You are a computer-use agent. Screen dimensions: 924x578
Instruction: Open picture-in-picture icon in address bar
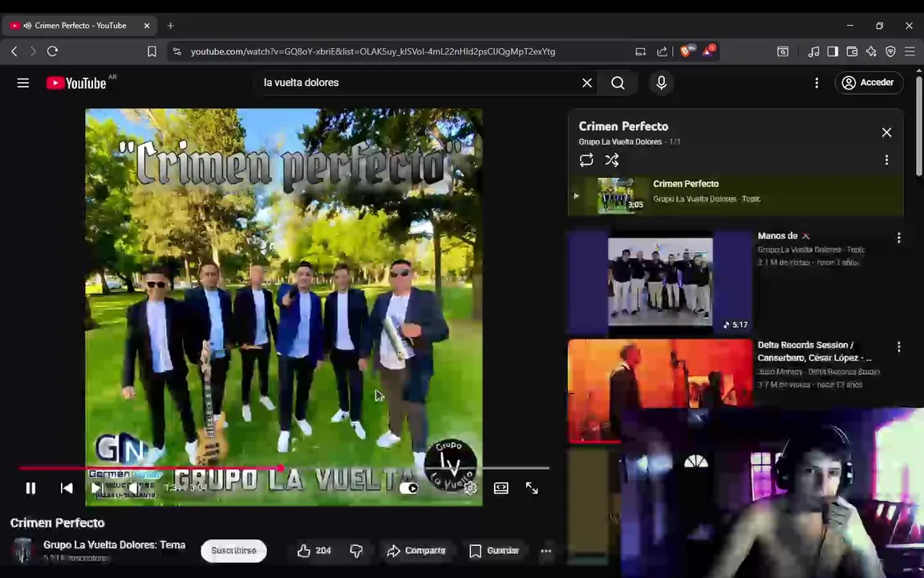tap(641, 51)
